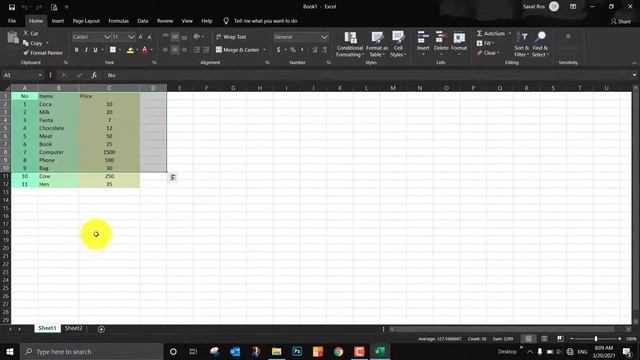Open Find & Select menu
This screenshot has height=360, width=640.
[540, 44]
